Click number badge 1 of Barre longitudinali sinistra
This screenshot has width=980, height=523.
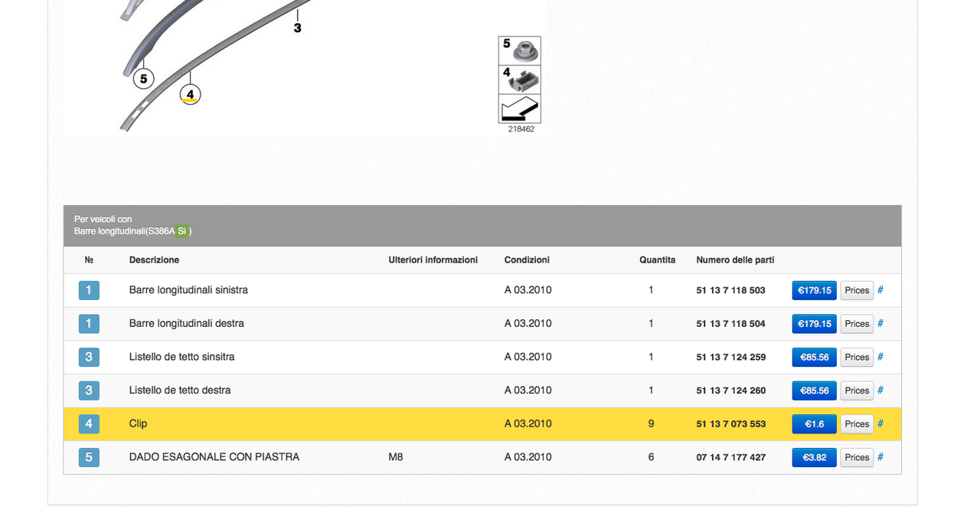89,290
